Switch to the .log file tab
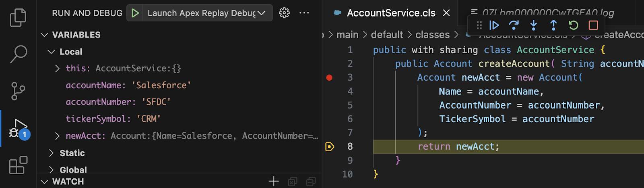644x188 pixels. (x=548, y=13)
